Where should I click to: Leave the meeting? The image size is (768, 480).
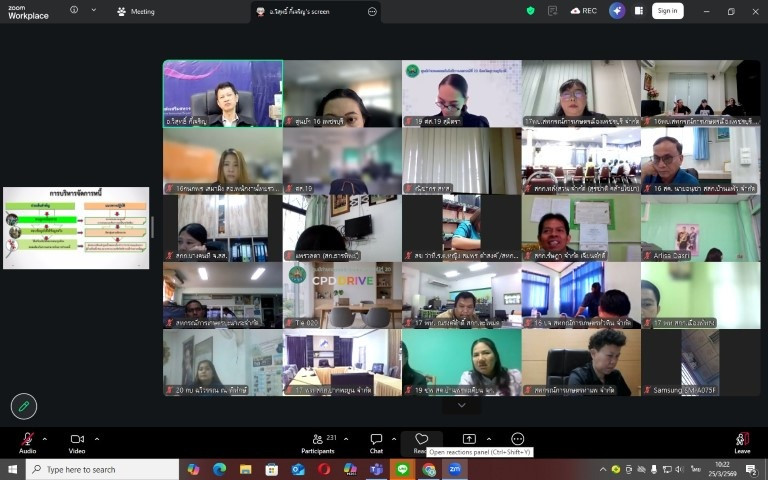click(x=742, y=440)
